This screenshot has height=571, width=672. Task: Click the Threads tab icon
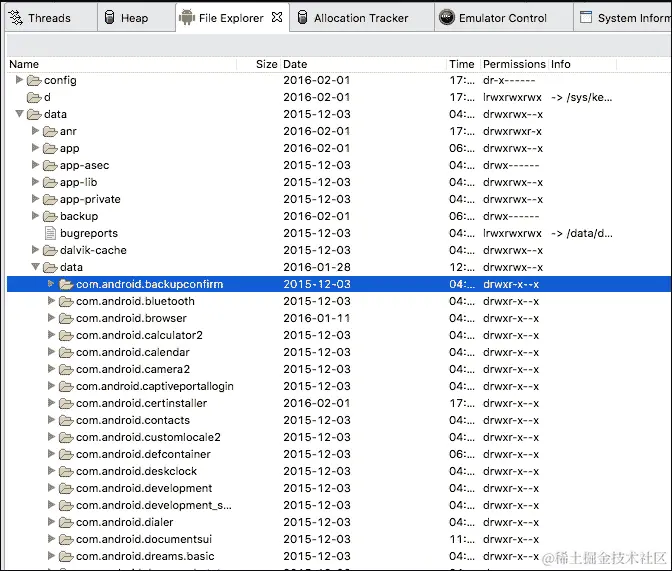point(16,18)
